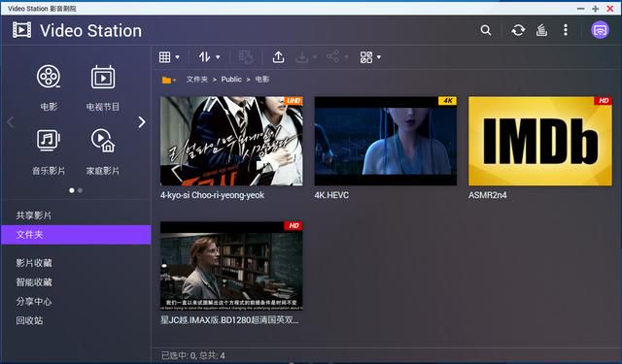The height and width of the screenshot is (364, 622).
Task: Select the 4-kyo-si Choo-ri-yeong-yeok thumbnail
Action: [x=231, y=141]
